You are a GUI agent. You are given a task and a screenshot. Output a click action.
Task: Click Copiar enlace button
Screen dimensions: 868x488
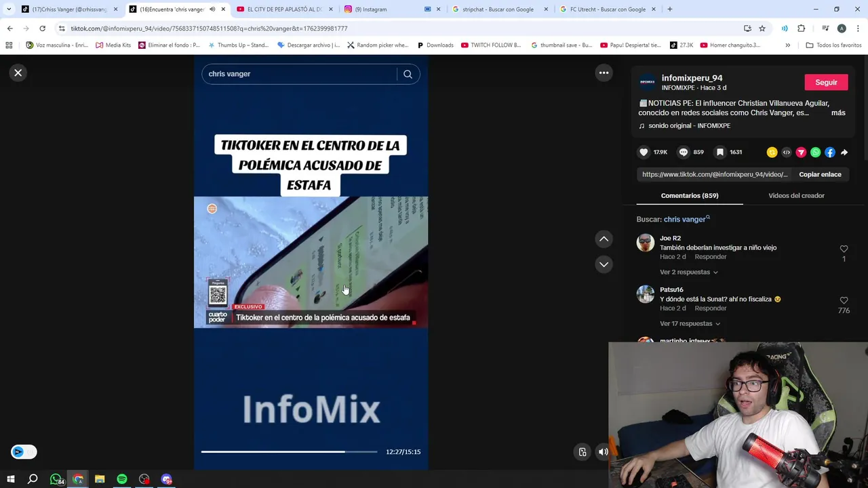(820, 174)
